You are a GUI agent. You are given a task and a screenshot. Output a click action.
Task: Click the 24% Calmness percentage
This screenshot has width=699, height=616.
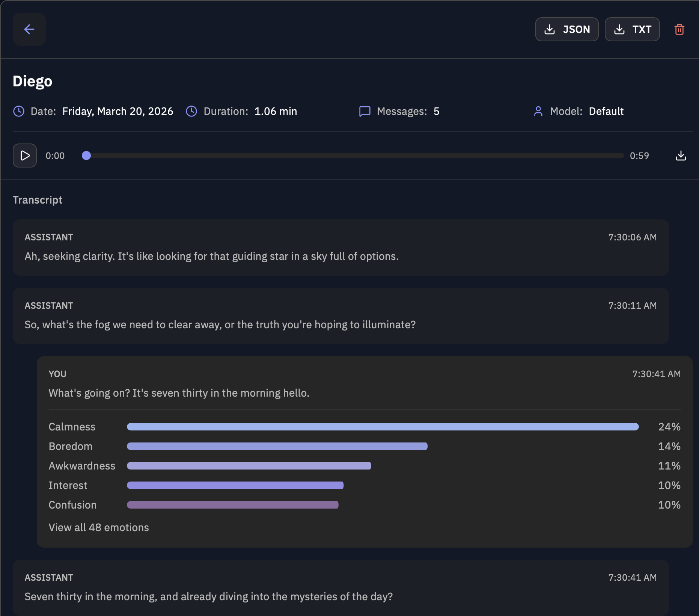(x=669, y=427)
